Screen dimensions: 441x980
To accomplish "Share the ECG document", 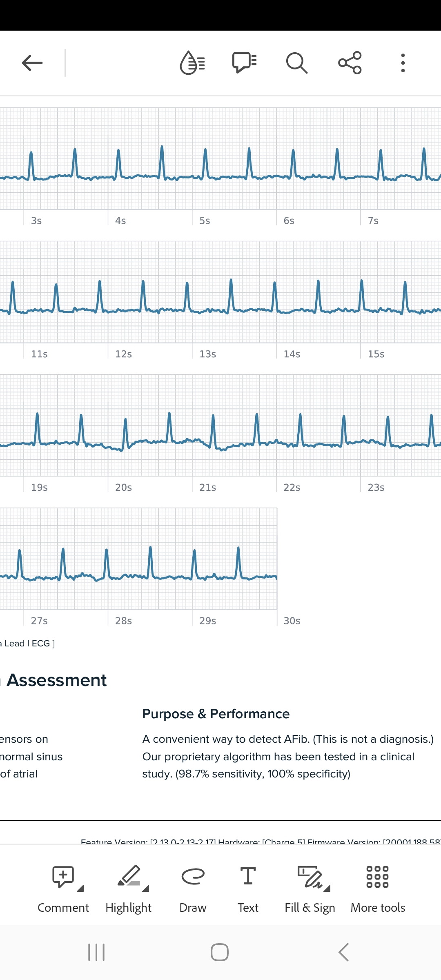I will click(350, 63).
